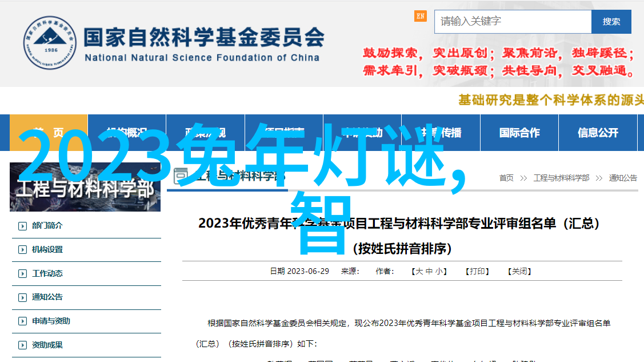This screenshot has height=362, width=644.
Task: Open 工作动态 in the left sidebar
Action: [x=47, y=274]
